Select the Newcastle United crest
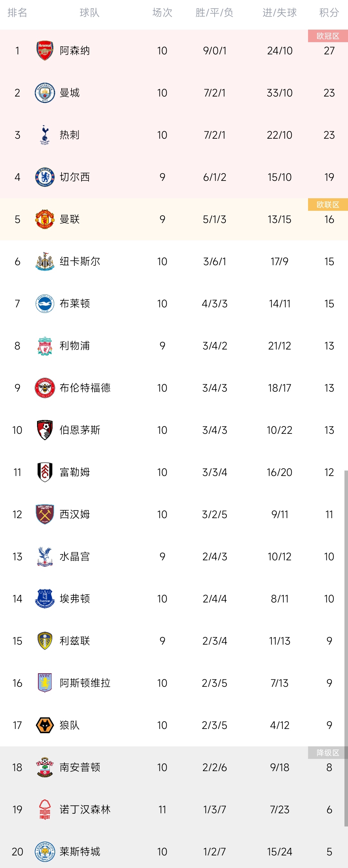Image resolution: width=348 pixels, height=868 pixels. click(45, 261)
